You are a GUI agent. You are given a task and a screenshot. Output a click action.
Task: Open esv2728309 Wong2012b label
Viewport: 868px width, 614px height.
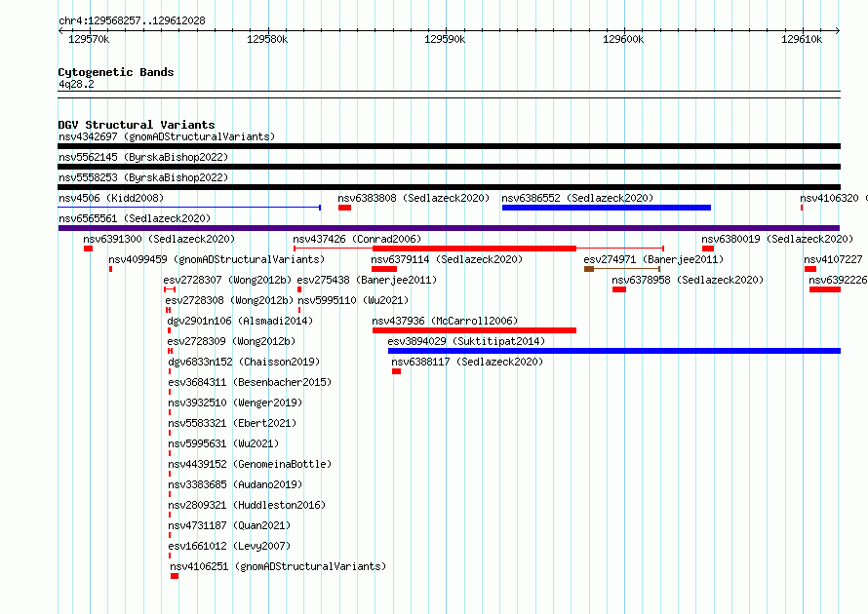point(231,341)
